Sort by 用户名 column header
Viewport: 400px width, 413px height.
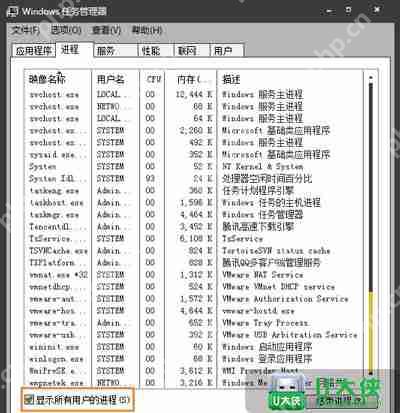[115, 79]
